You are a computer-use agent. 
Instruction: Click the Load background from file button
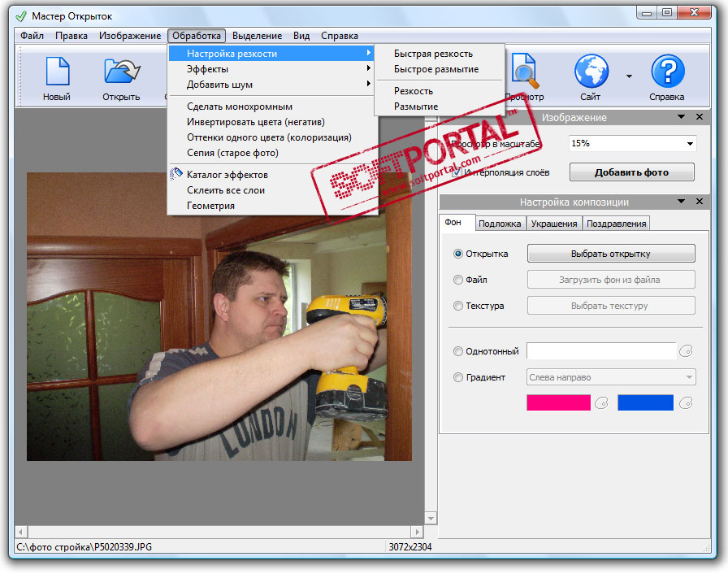(611, 280)
